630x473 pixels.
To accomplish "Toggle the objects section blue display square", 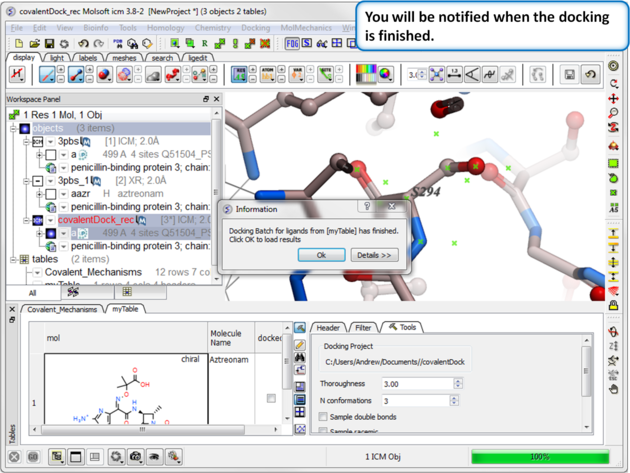I will point(25,129).
